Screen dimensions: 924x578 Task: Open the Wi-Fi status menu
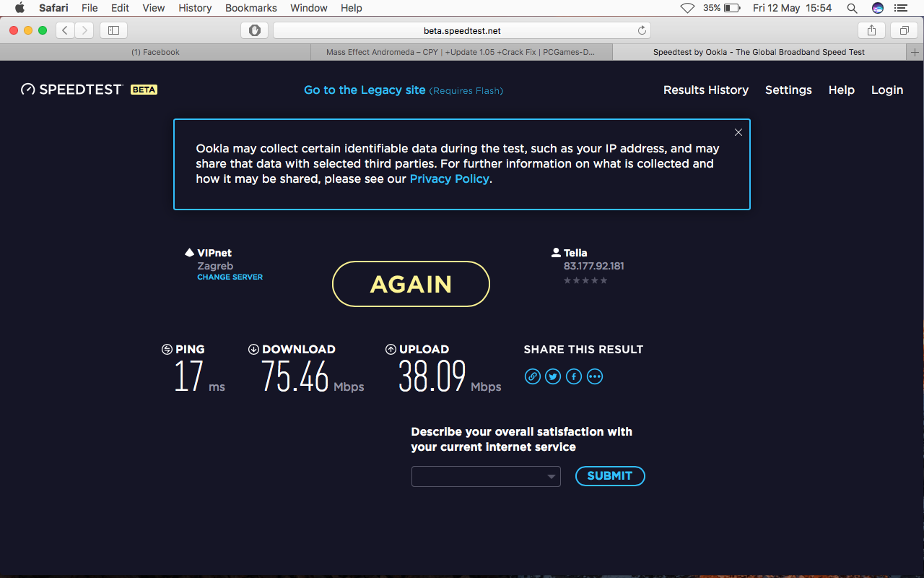pyautogui.click(x=687, y=8)
